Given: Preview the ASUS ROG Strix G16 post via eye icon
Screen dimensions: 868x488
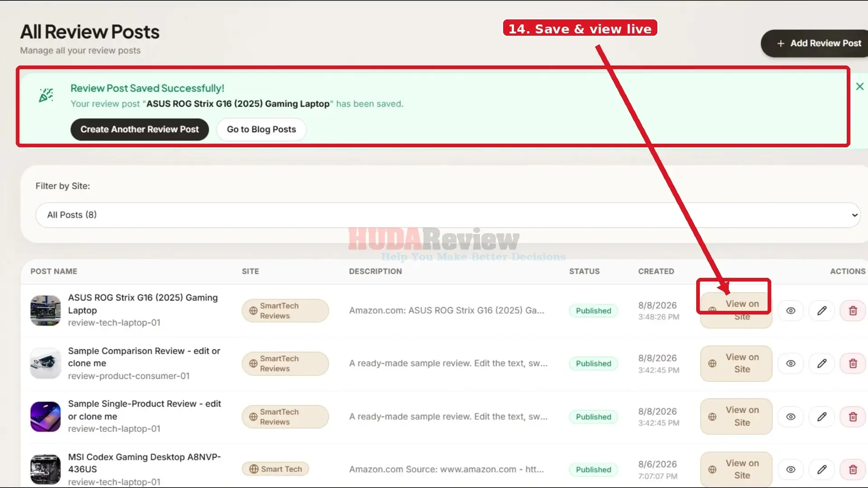Looking at the screenshot, I should (x=791, y=310).
